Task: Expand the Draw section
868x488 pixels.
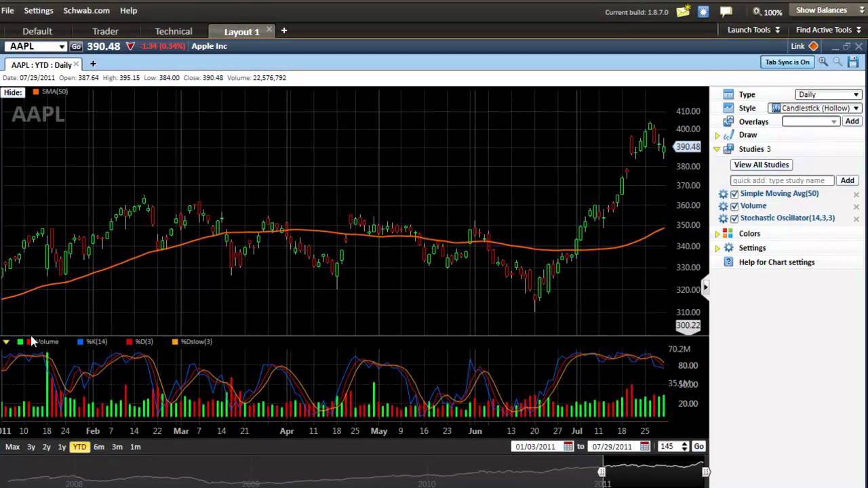Action: click(717, 136)
